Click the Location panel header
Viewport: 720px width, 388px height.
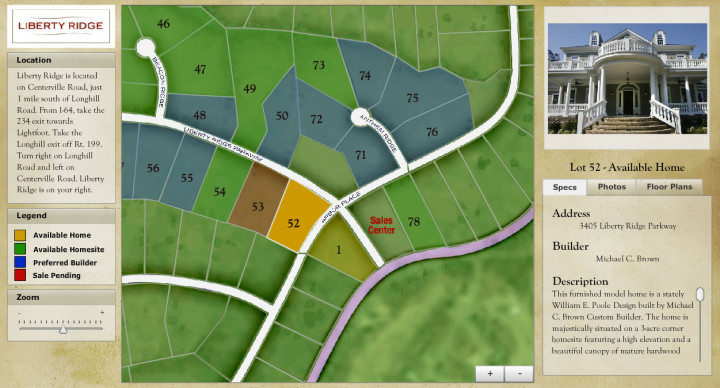(x=61, y=60)
